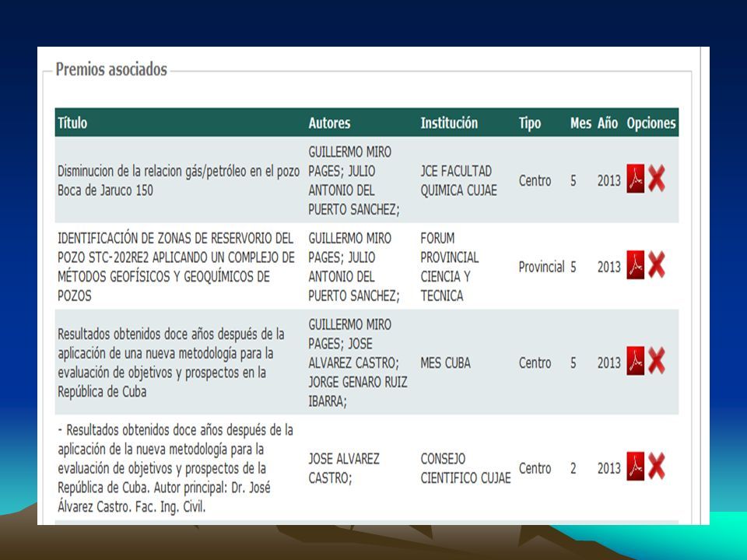
Task: Select month '5' in FORUM PROVINCIAL row
Action: point(573,267)
